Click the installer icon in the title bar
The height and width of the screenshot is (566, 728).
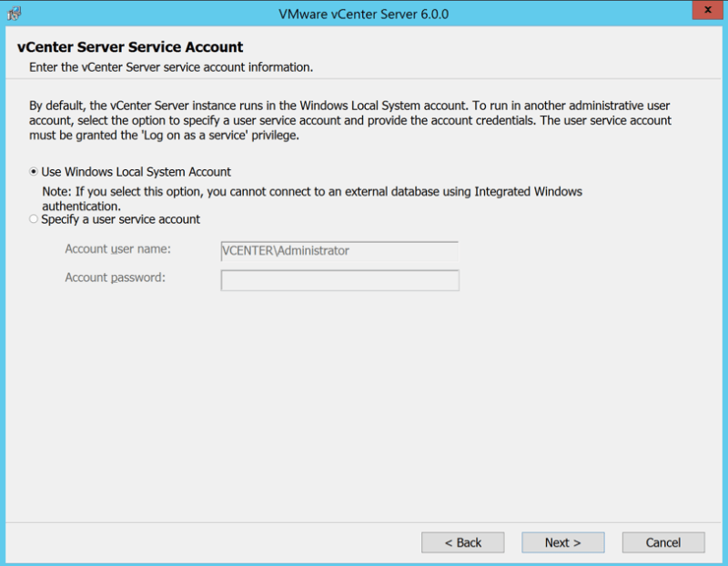[x=15, y=14]
